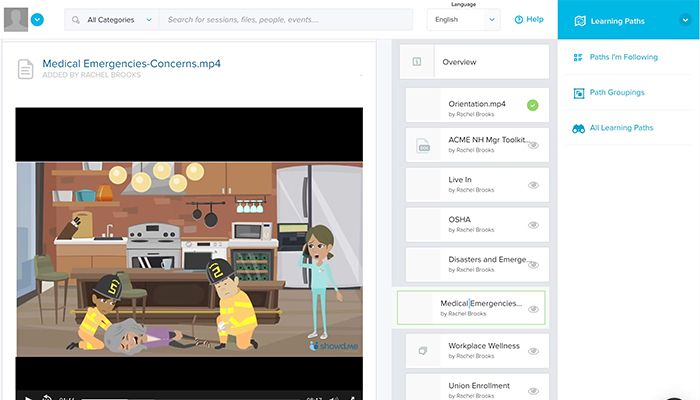
Task: Click the Overview page icon
Action: pos(417,62)
